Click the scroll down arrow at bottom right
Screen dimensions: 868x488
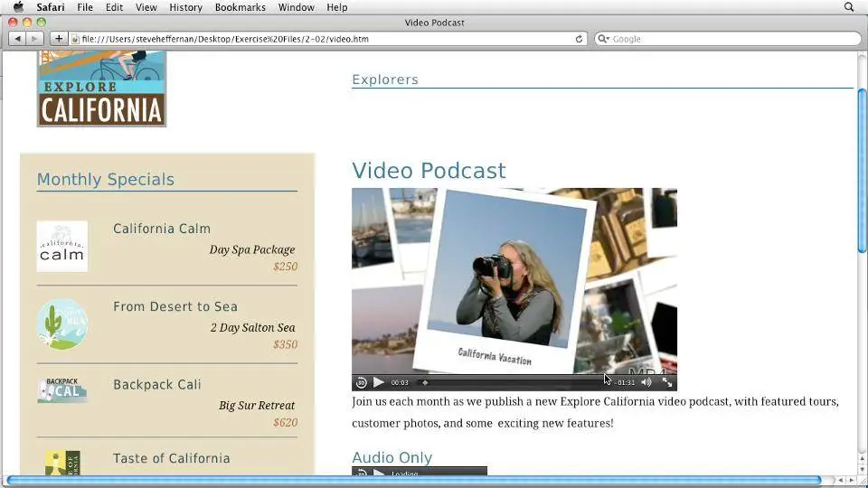[x=862, y=469]
